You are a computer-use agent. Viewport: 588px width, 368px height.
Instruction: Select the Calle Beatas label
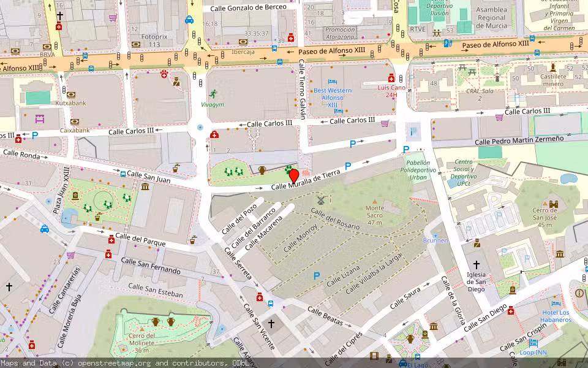(x=325, y=316)
